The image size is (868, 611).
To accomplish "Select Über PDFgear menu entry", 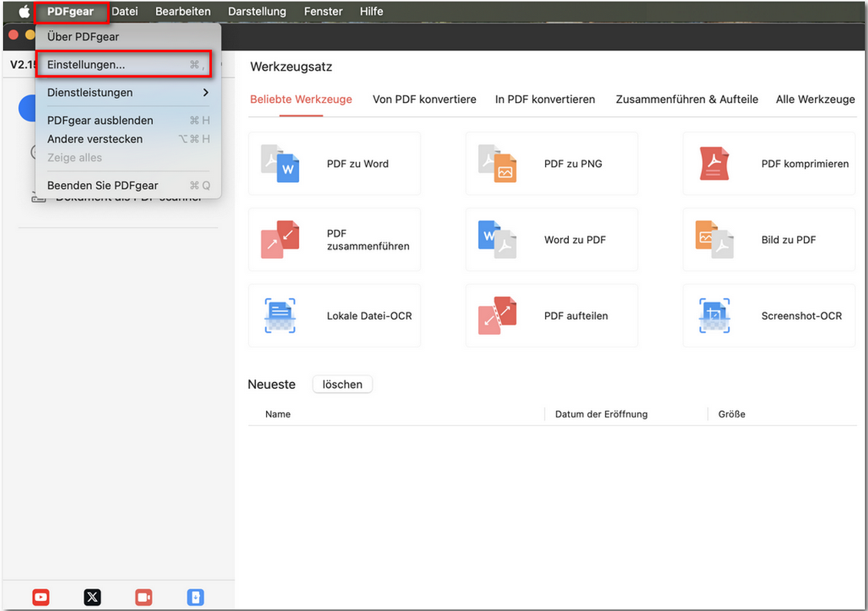I will click(x=83, y=36).
